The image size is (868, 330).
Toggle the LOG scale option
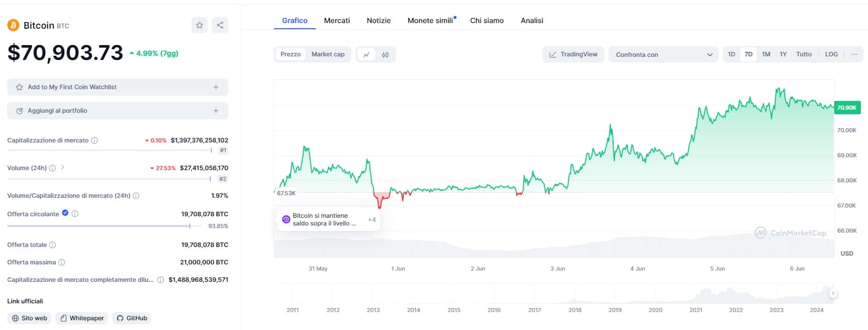[831, 54]
